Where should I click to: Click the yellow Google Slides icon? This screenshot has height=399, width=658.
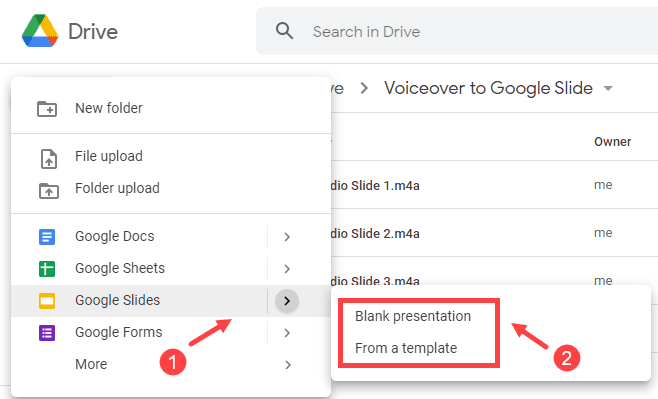(x=47, y=301)
